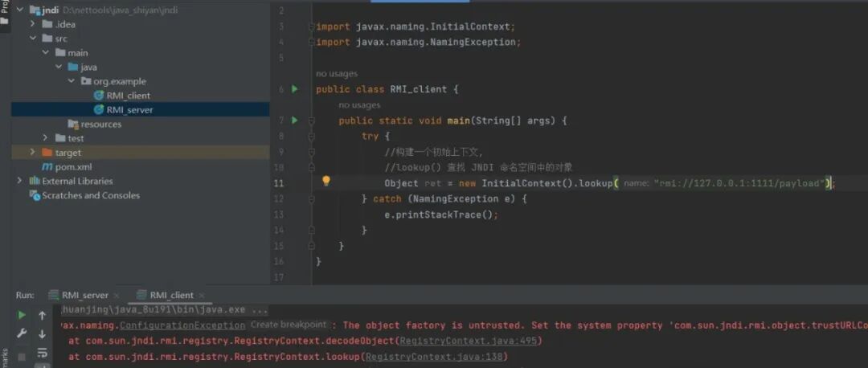Close the RMI_client run tab
This screenshot has height=368, width=868.
point(202,296)
